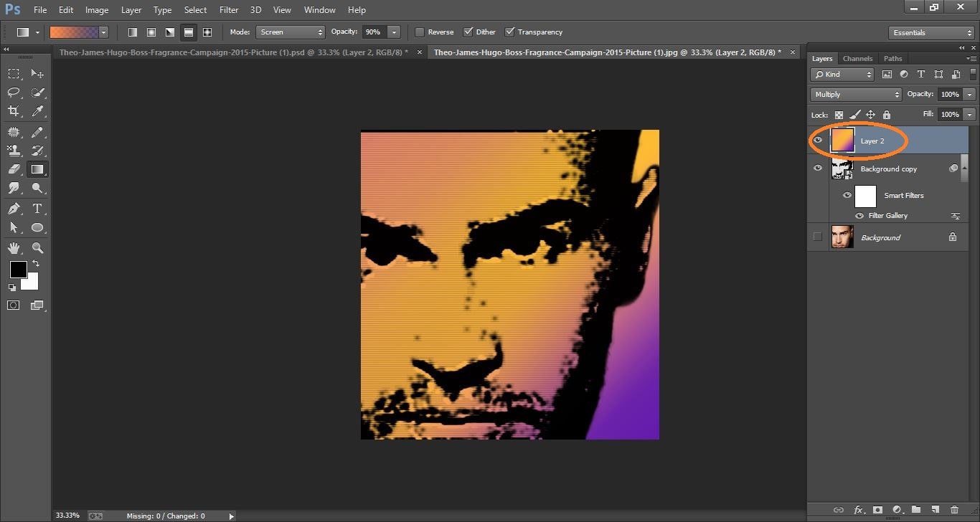Open the gradient picker dropdown arrow
Screen dimensions: 980x522
coord(103,32)
